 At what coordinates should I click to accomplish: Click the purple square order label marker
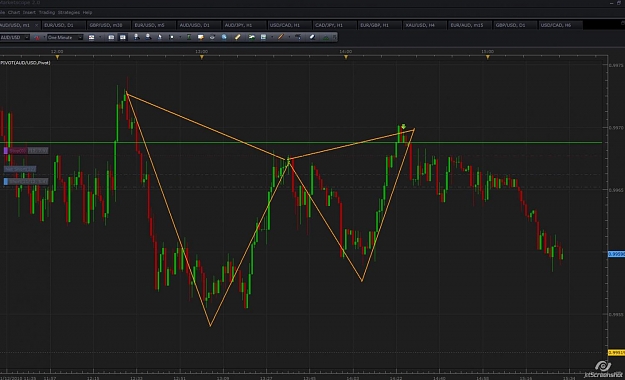6,151
